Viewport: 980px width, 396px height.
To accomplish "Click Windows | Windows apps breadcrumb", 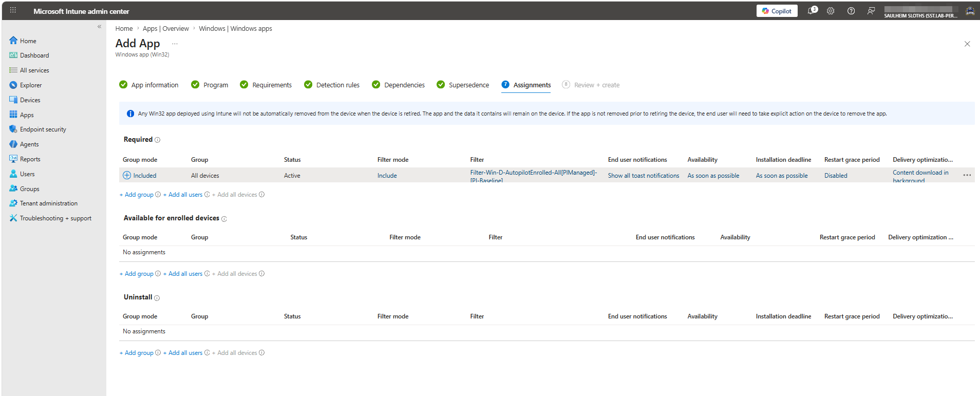I will 235,28.
